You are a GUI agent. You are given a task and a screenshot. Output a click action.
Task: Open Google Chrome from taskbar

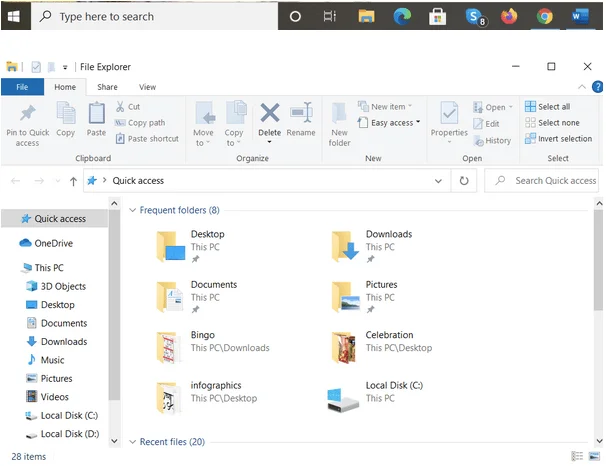(x=545, y=16)
